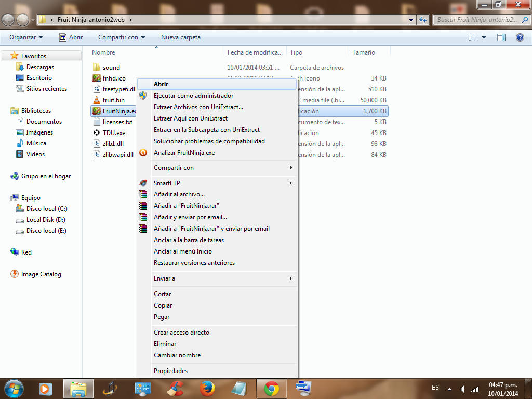
Task: Click the search box for Fruit Ninja folder
Action: [x=477, y=20]
